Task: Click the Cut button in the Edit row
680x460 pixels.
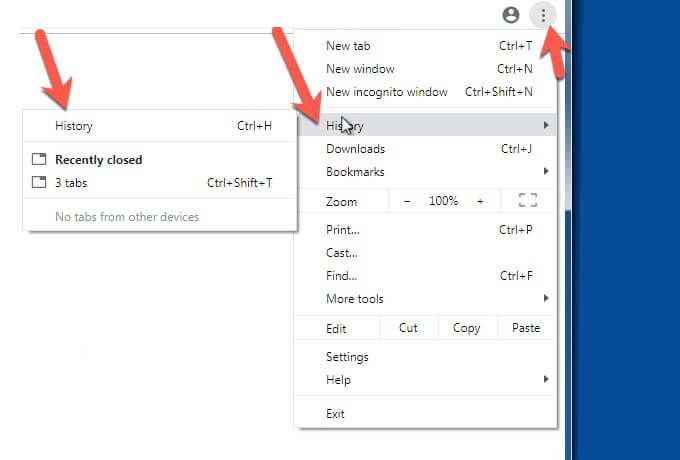Action: coord(408,328)
